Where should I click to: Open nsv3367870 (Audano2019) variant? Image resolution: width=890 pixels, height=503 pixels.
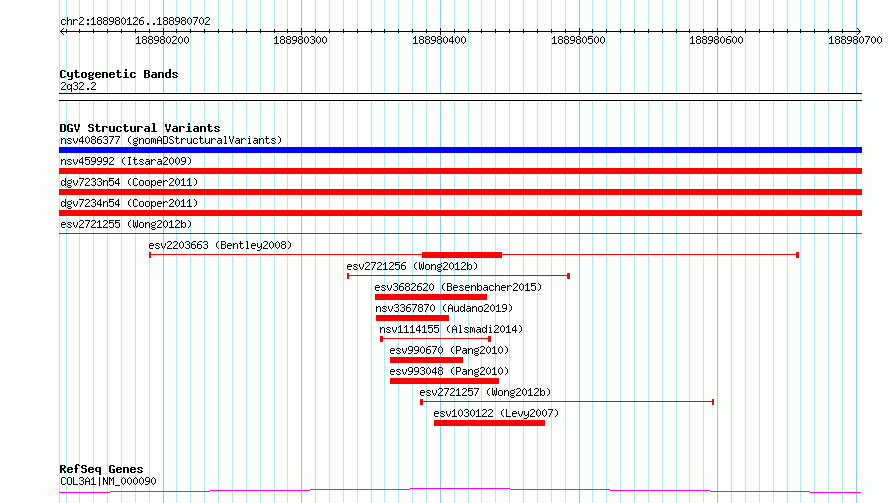pos(444,308)
